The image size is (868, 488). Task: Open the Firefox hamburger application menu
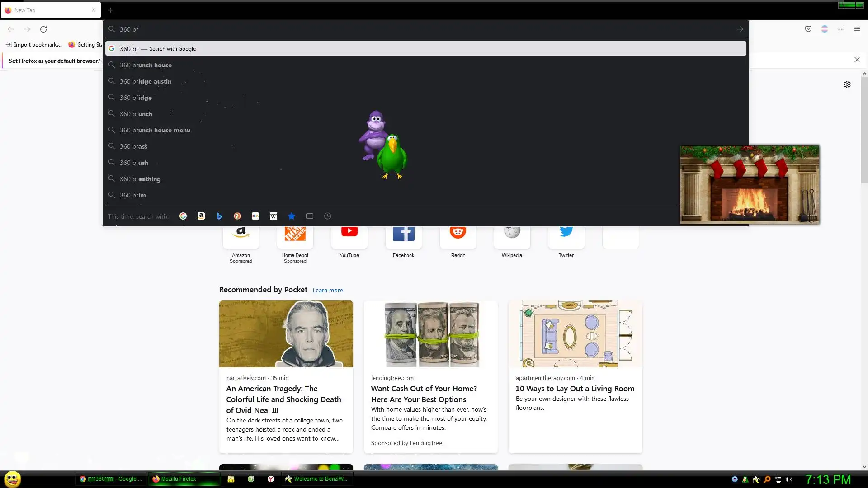857,29
